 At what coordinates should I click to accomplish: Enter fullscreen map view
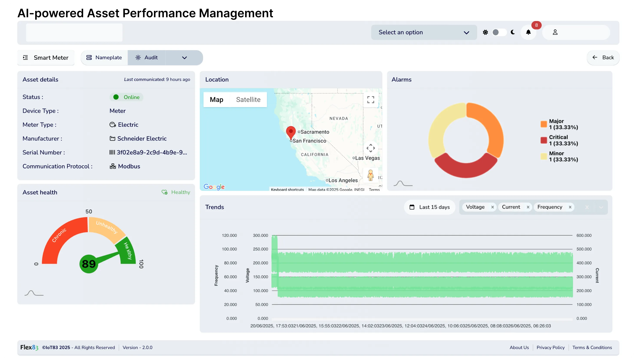[x=371, y=99]
